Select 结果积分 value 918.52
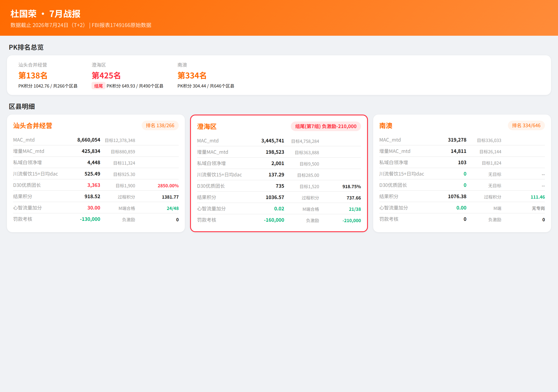Image resolution: width=558 pixels, height=392 pixels. tap(92, 196)
